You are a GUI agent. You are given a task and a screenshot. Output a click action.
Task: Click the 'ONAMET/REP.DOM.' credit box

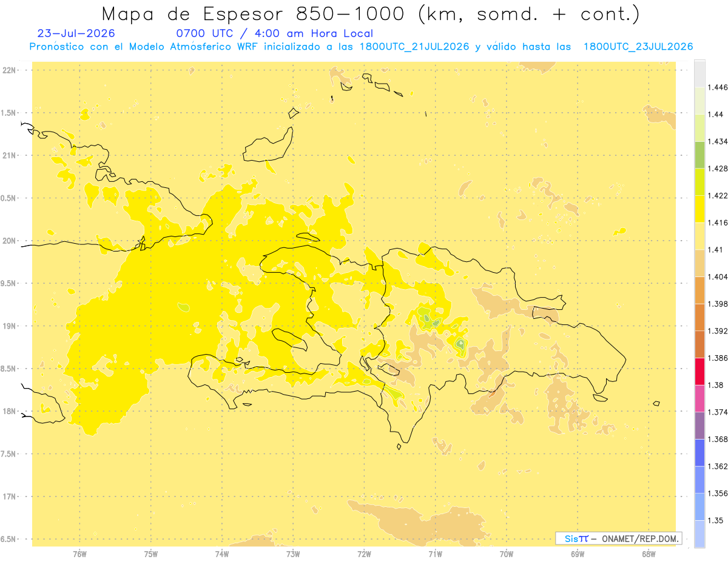(x=619, y=538)
